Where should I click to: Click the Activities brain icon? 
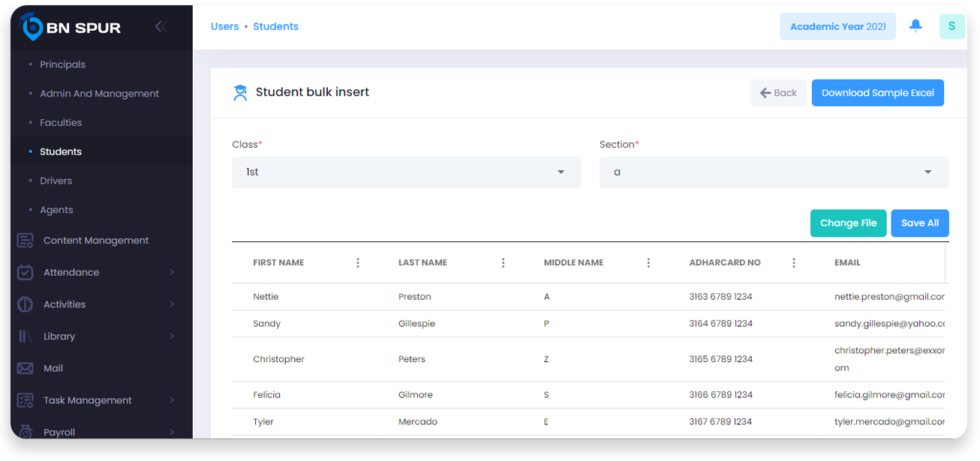26,304
